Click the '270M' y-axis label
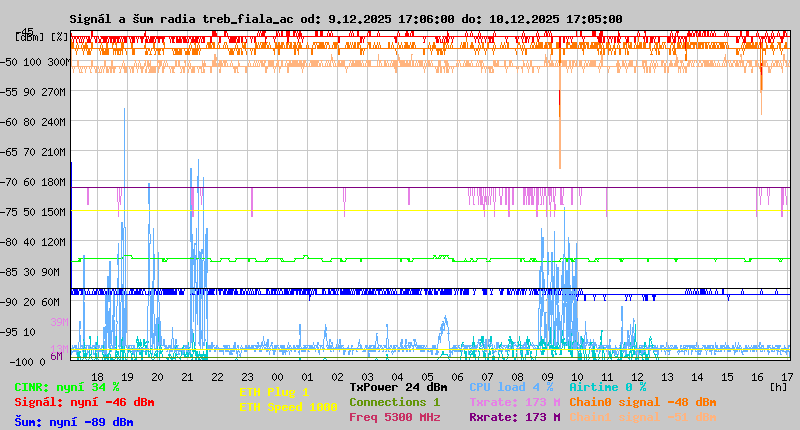 coord(54,92)
